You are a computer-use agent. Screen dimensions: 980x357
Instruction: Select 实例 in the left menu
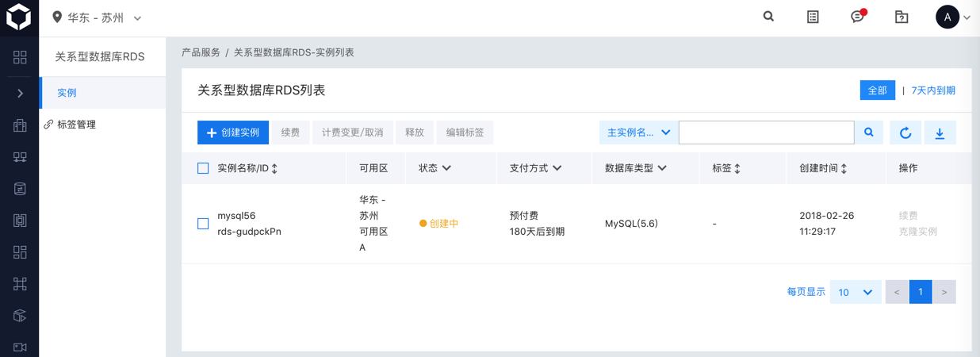[x=67, y=93]
